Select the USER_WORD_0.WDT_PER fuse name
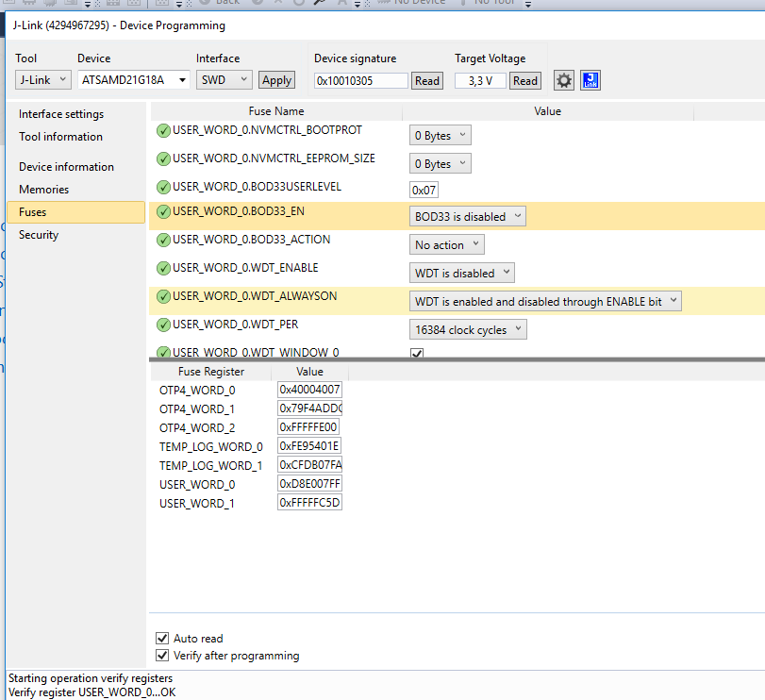 [235, 325]
